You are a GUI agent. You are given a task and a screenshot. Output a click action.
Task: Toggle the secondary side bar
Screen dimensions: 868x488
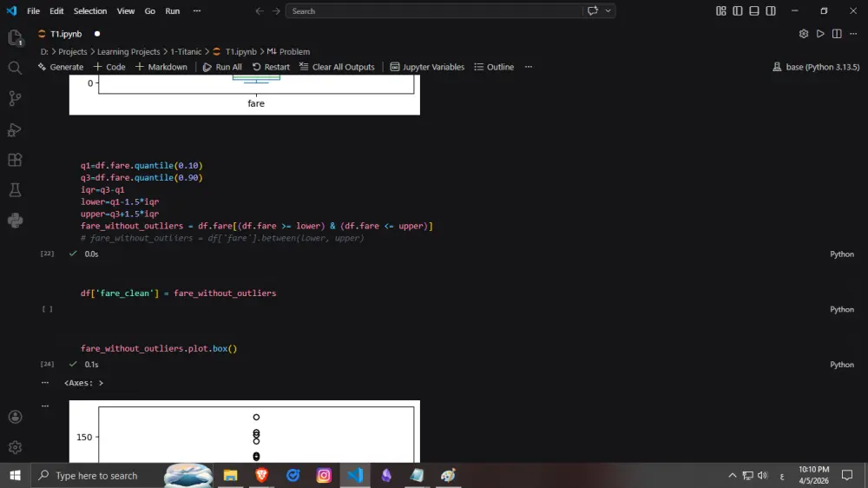tap(771, 11)
